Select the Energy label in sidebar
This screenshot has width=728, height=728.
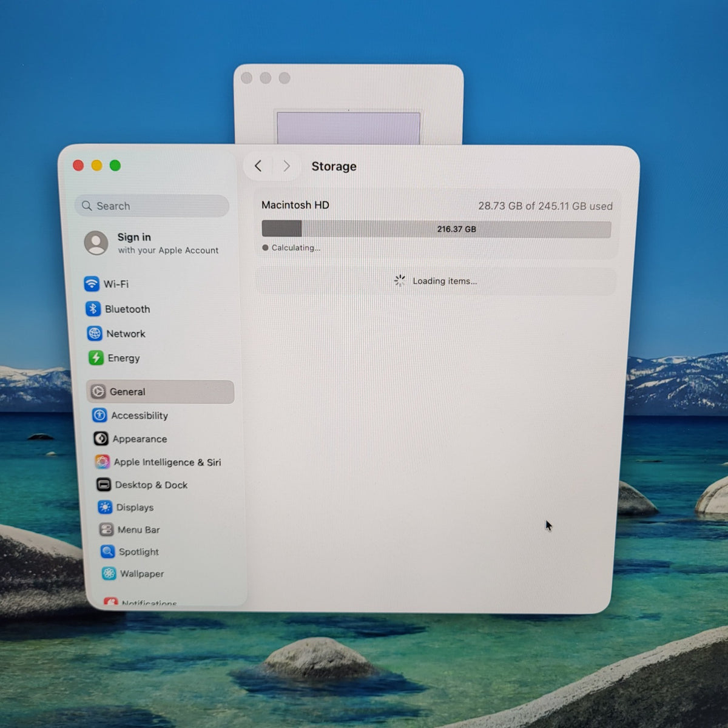click(x=124, y=358)
